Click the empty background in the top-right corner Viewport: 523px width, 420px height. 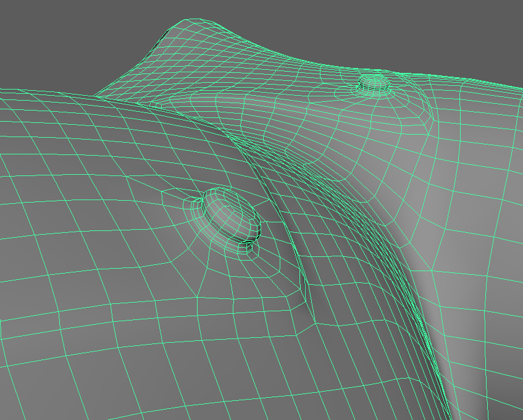point(469,31)
